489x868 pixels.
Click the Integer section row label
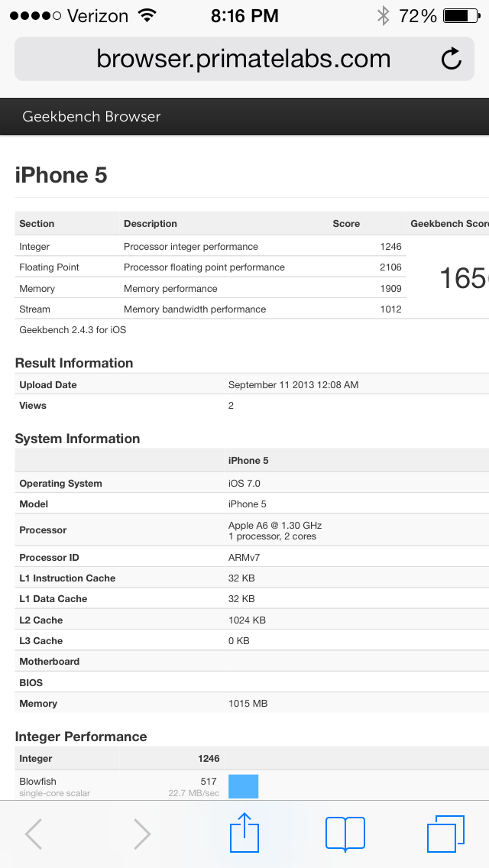pyautogui.click(x=34, y=246)
